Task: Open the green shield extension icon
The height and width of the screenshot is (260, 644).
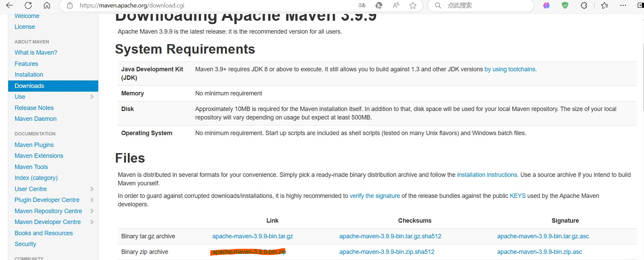Action: click(x=565, y=5)
